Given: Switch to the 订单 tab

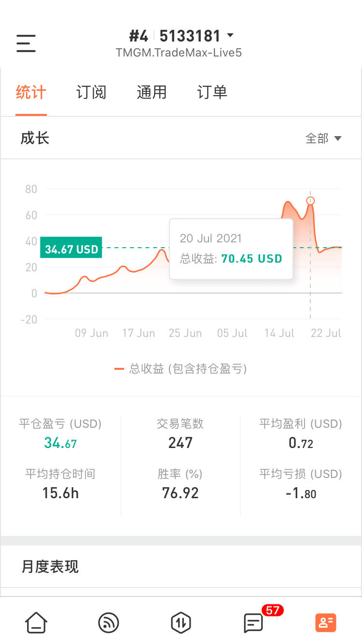Looking at the screenshot, I should point(212,92).
